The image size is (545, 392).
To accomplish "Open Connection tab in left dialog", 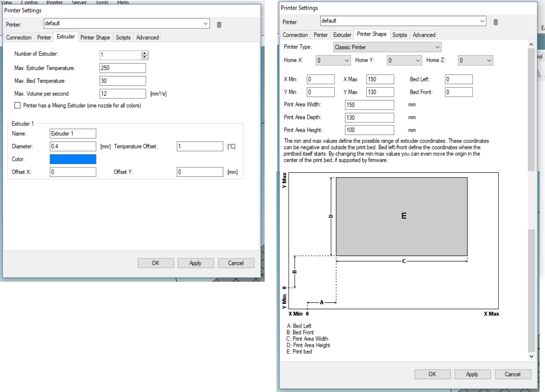I will 19,38.
